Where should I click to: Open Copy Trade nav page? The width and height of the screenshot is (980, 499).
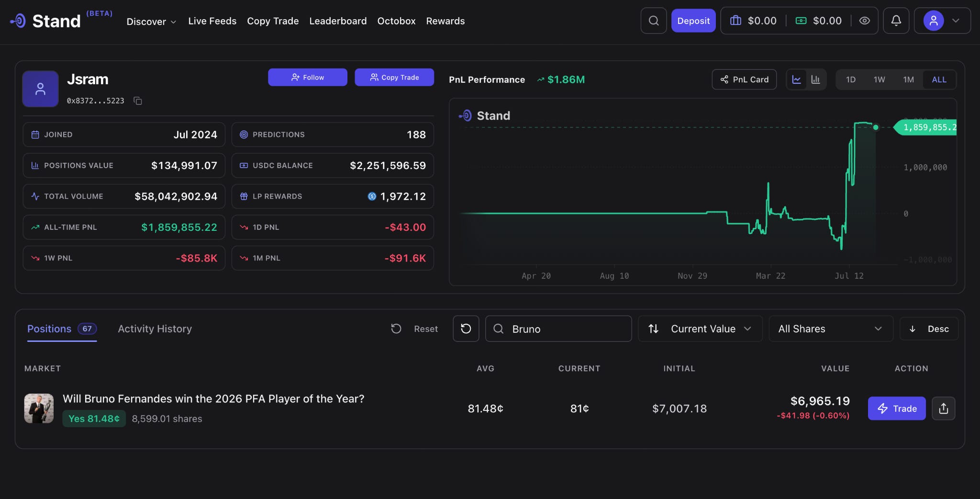click(273, 21)
